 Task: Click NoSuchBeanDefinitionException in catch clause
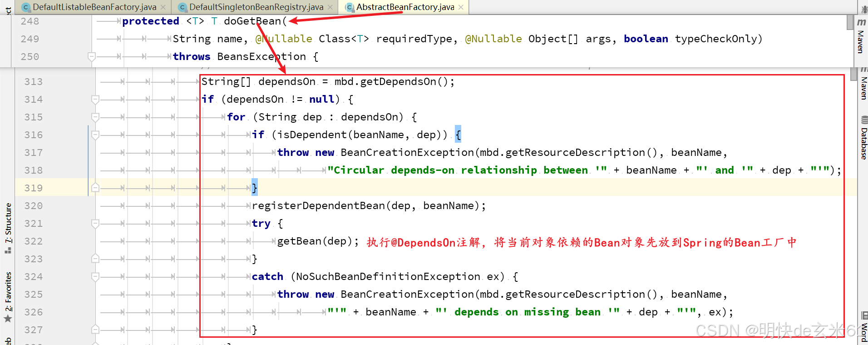tap(388, 277)
